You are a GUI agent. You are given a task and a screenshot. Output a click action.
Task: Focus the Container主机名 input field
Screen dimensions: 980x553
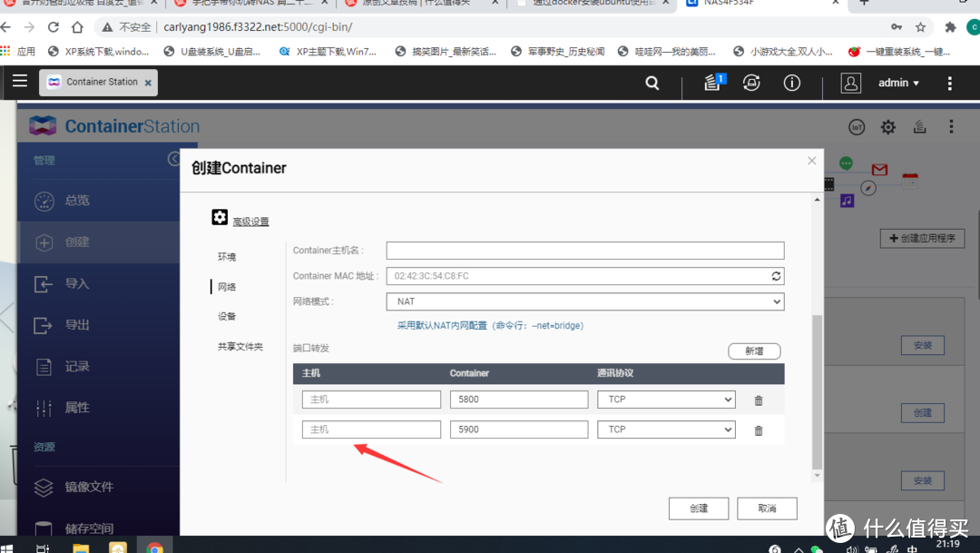585,251
